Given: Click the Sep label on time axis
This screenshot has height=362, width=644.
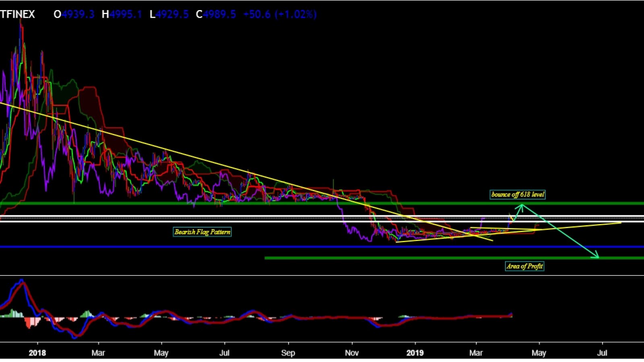Looking at the screenshot, I should tap(288, 353).
